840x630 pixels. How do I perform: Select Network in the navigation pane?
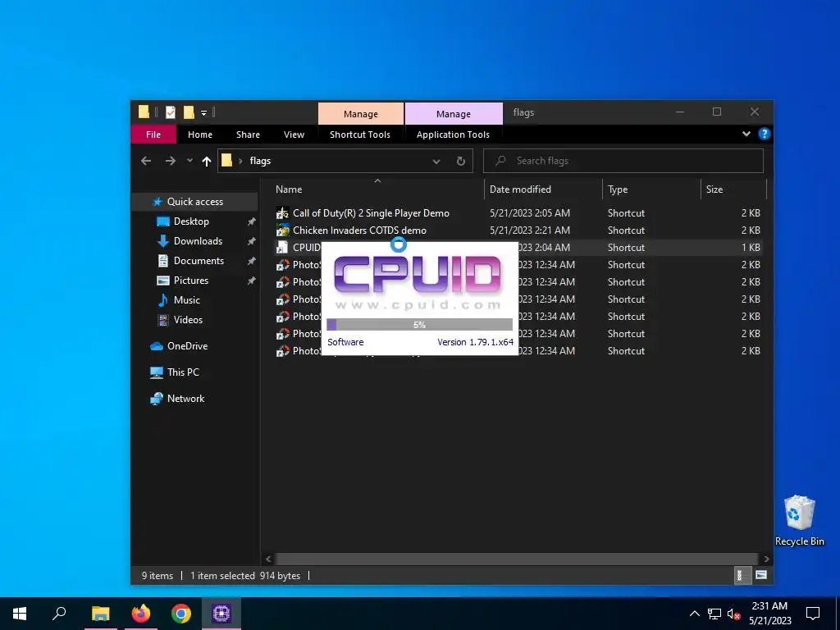(x=185, y=399)
